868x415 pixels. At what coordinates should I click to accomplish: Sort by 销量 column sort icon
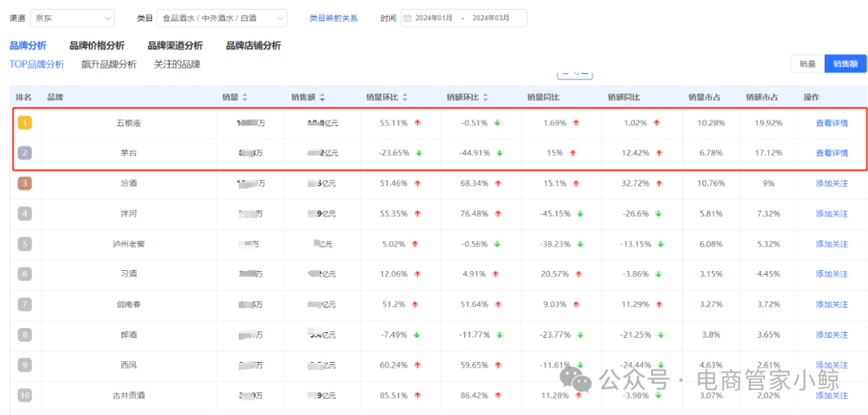coord(244,97)
